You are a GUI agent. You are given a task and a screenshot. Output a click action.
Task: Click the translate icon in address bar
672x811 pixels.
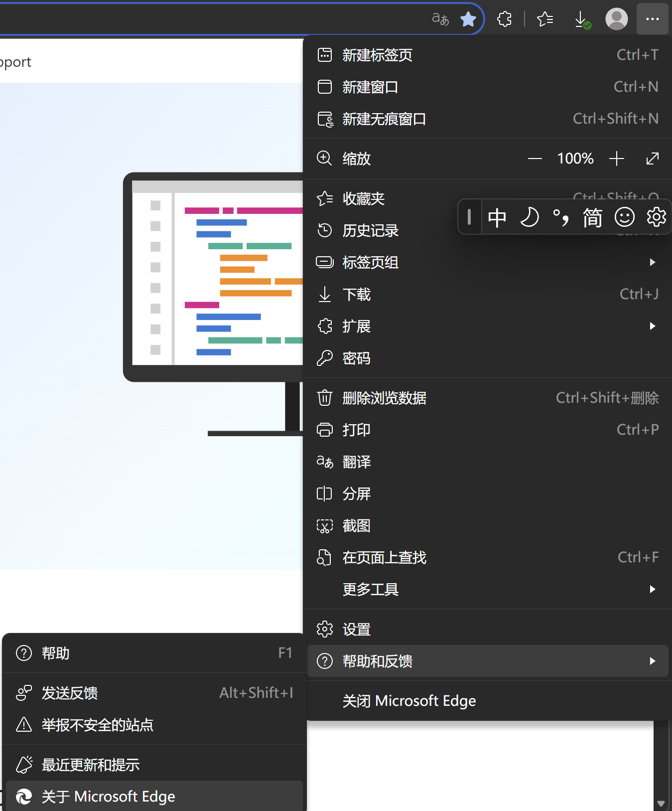440,19
